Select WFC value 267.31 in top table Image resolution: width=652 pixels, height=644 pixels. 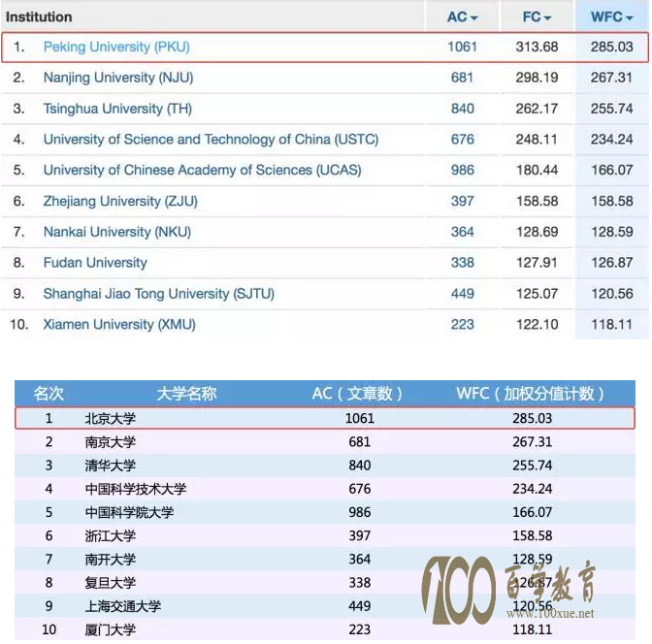pos(611,78)
